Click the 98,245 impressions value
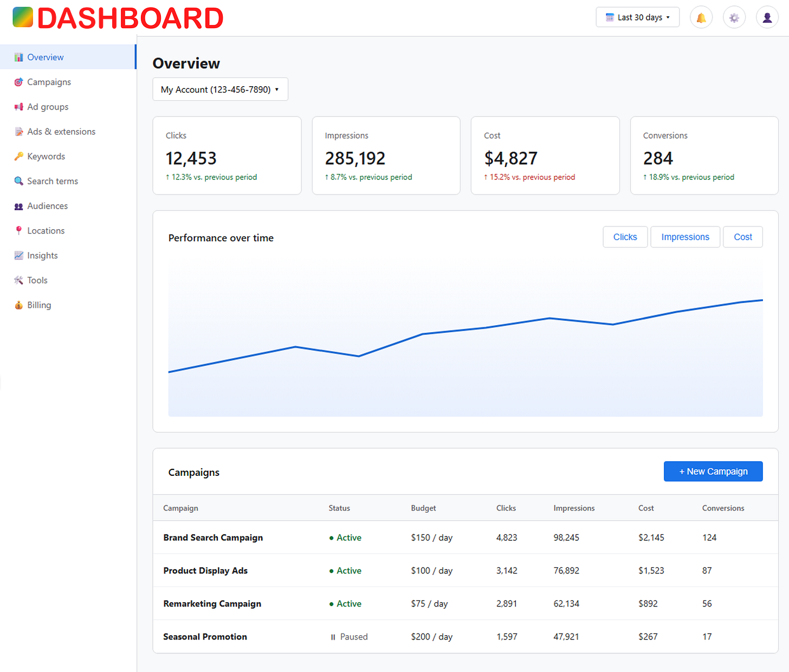Viewport: 789px width, 672px height. [566, 538]
